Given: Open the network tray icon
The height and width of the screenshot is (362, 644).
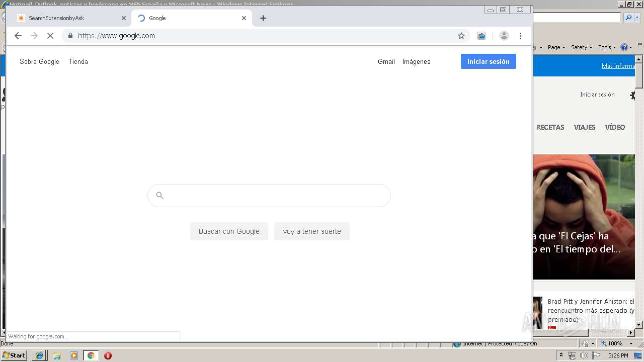Looking at the screenshot, I should pyautogui.click(x=572, y=355).
